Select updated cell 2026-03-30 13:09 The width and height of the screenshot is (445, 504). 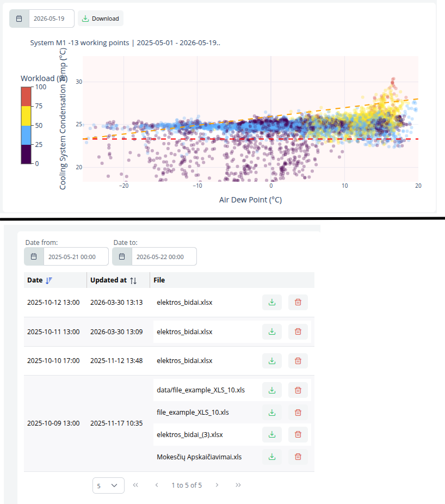pyautogui.click(x=116, y=331)
